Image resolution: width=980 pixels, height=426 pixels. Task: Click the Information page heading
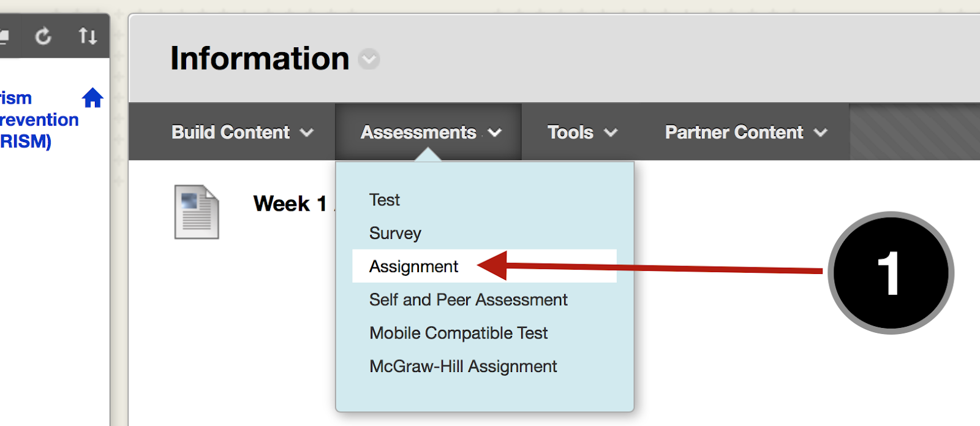coord(260,59)
